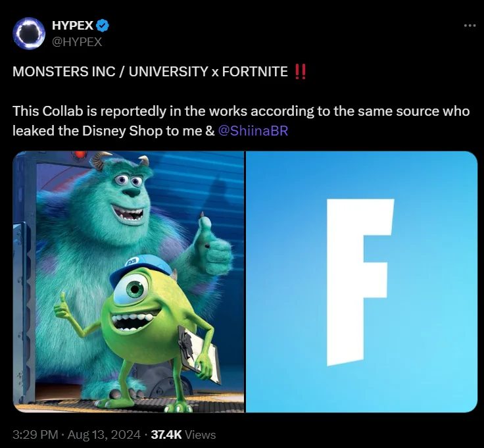Click Sulley's raised thumbs-up hand
The height and width of the screenshot is (448, 484).
pos(213,244)
